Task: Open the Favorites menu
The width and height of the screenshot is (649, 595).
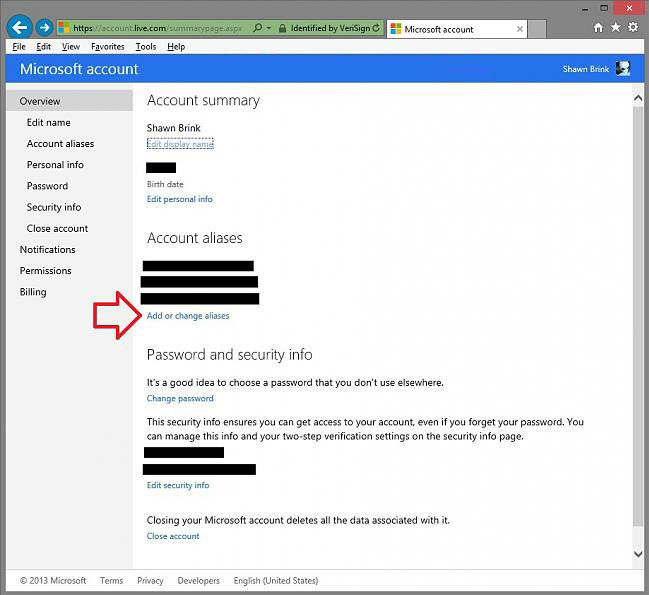Action: 108,47
